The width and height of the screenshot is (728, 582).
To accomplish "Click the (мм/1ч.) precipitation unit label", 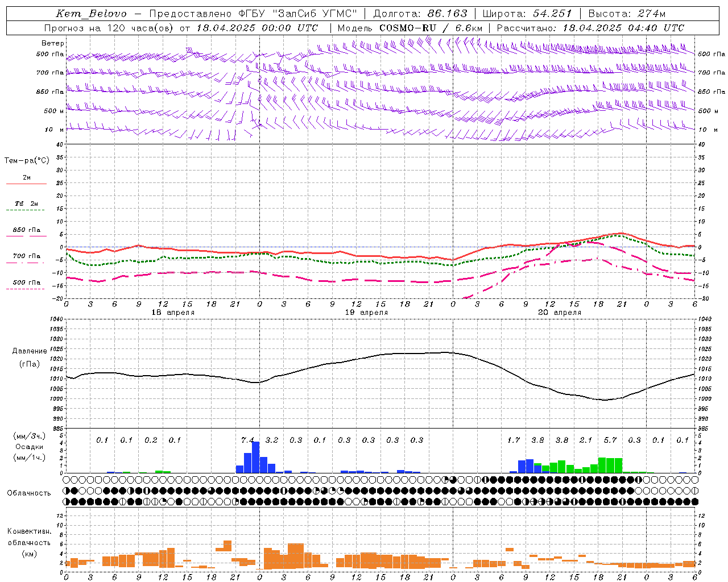I will click(30, 458).
